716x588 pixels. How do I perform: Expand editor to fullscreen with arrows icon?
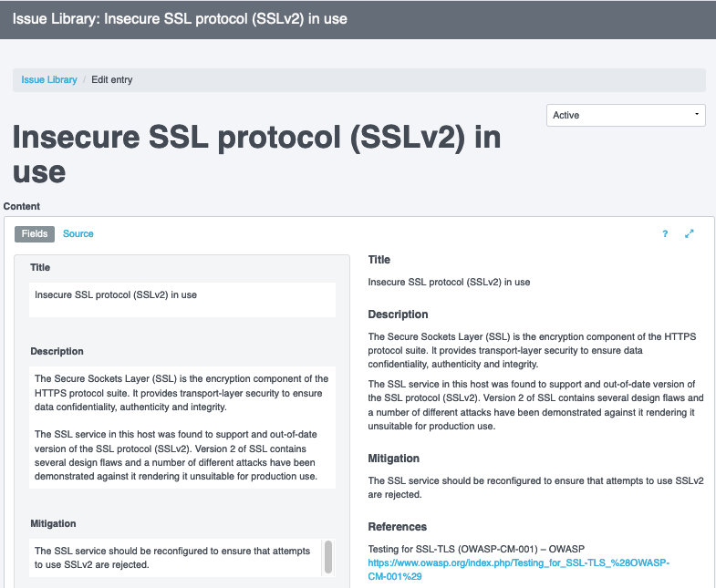689,233
